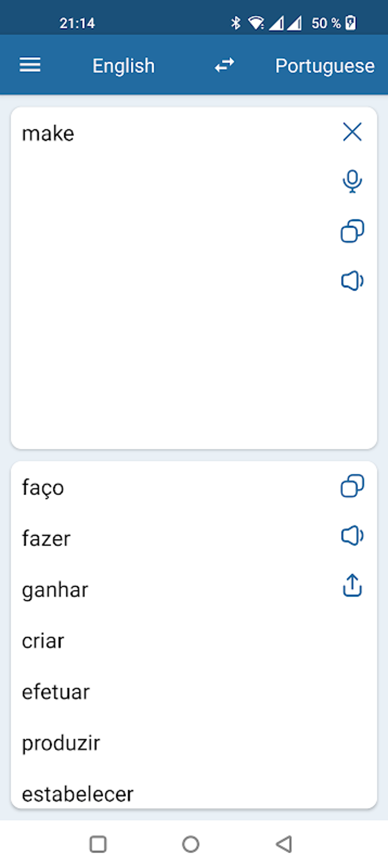388x868 pixels.
Task: Copy the input text using the copy icon
Action: click(352, 232)
